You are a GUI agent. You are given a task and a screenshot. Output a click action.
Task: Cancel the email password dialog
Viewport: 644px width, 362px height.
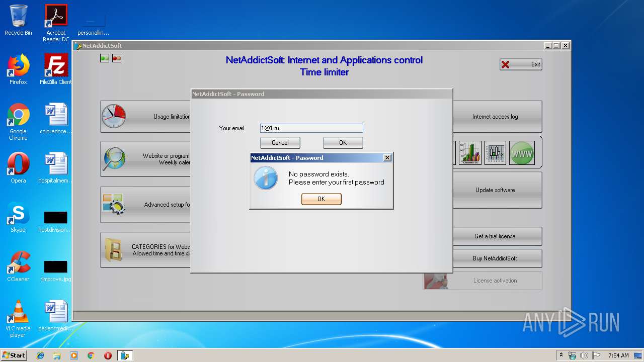pos(280,143)
